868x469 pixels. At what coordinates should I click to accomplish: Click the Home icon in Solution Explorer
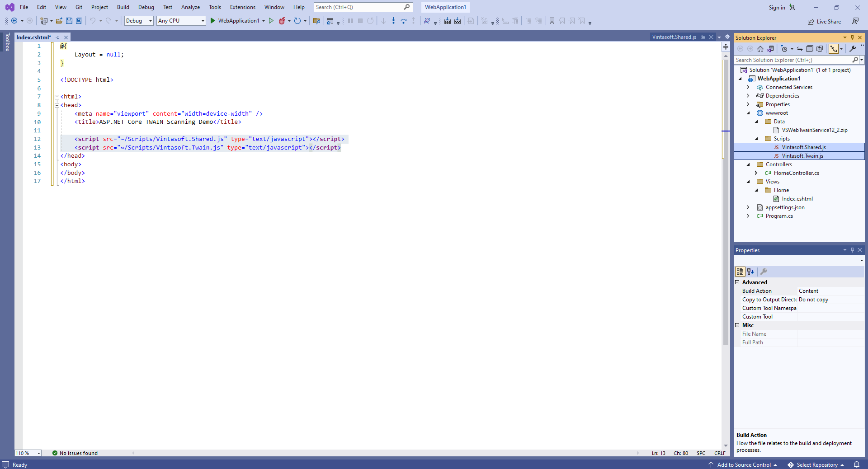pyautogui.click(x=760, y=49)
